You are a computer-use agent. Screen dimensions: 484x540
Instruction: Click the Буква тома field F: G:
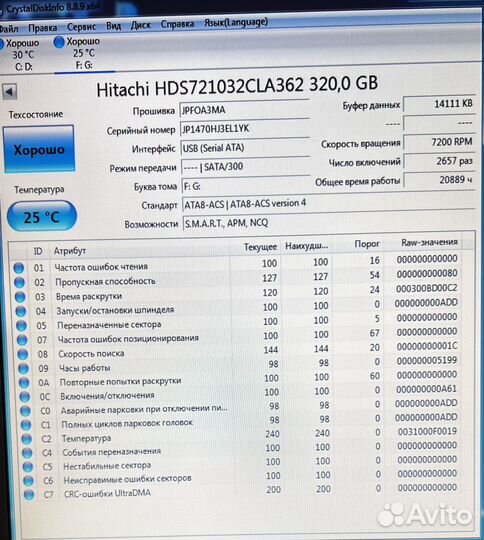tap(246, 186)
